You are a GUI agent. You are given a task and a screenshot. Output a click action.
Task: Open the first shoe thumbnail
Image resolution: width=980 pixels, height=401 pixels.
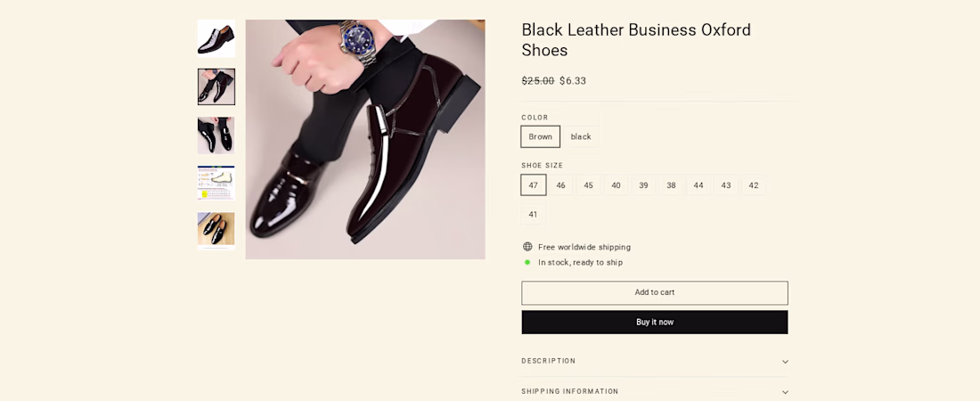pyautogui.click(x=216, y=39)
